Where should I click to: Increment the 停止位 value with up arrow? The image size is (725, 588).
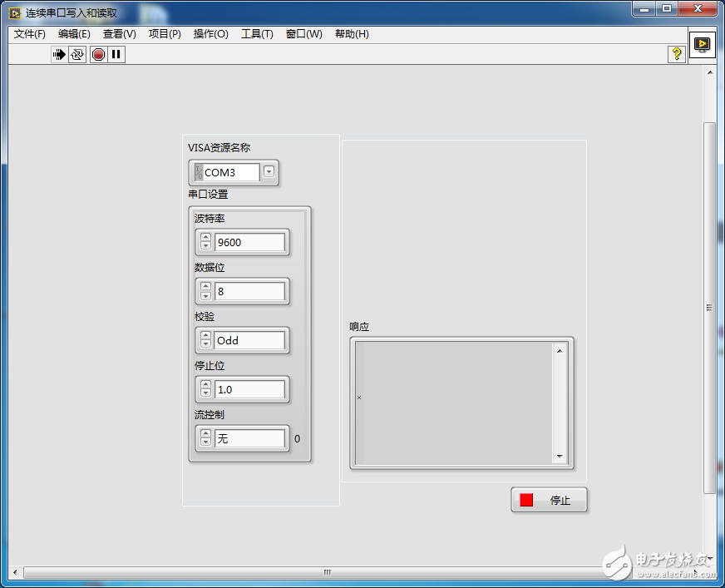click(205, 385)
